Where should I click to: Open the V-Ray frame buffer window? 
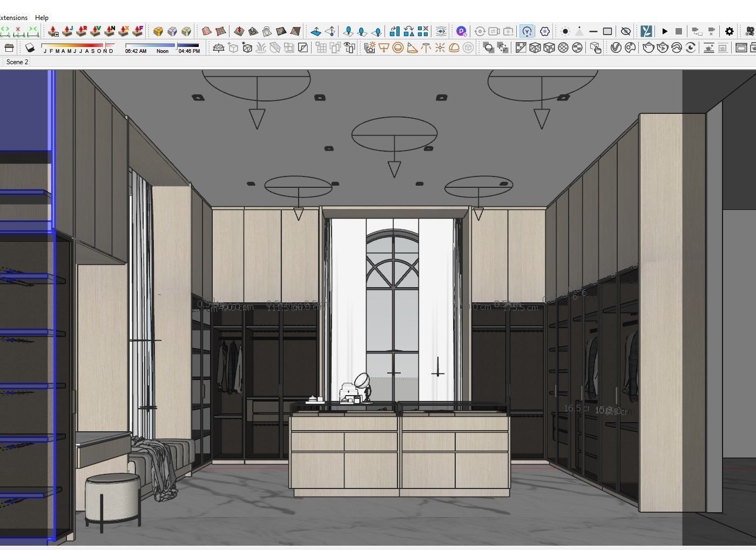741,48
